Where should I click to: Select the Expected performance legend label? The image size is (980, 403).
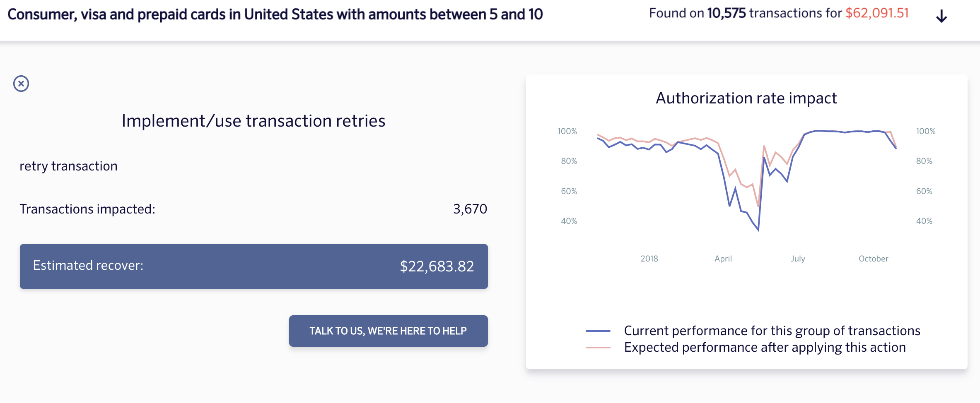[765, 348]
